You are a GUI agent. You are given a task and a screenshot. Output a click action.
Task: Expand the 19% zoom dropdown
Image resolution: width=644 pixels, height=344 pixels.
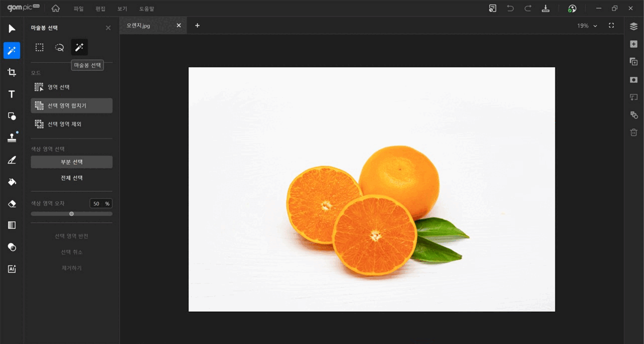[x=587, y=26]
